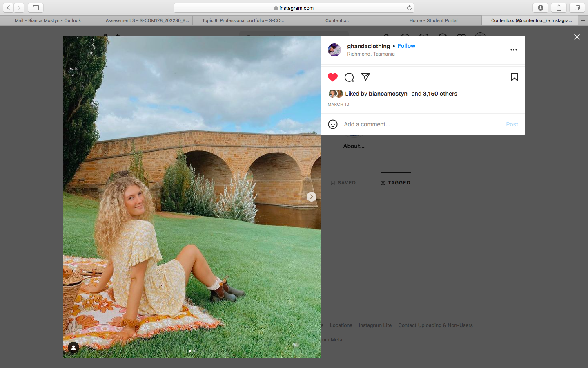
Task: Switch to the Mail Outlook browser tab
Action: tap(48, 20)
